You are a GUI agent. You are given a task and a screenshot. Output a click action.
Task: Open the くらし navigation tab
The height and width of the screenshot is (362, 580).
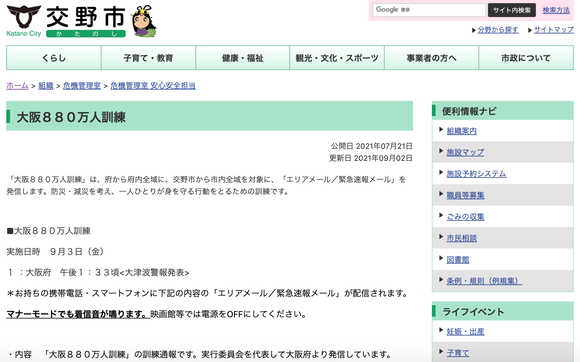pos(54,58)
